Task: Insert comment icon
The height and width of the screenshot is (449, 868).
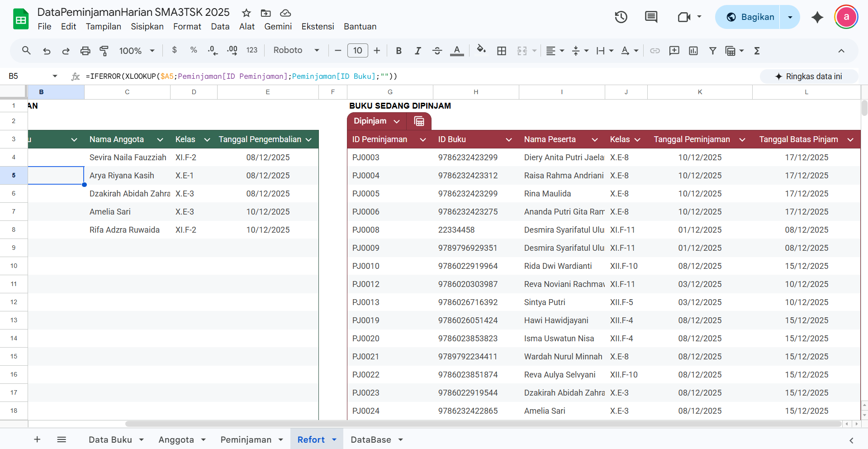Action: (x=674, y=51)
